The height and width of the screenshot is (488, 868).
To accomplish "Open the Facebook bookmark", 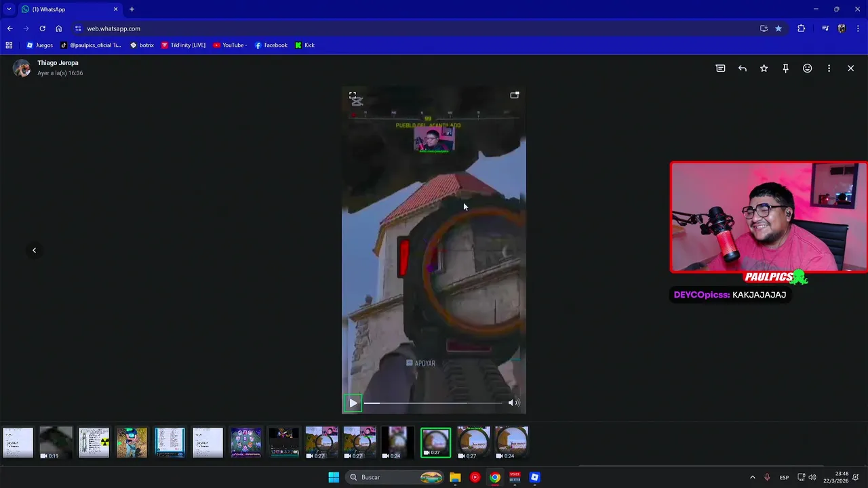I will (x=271, y=45).
